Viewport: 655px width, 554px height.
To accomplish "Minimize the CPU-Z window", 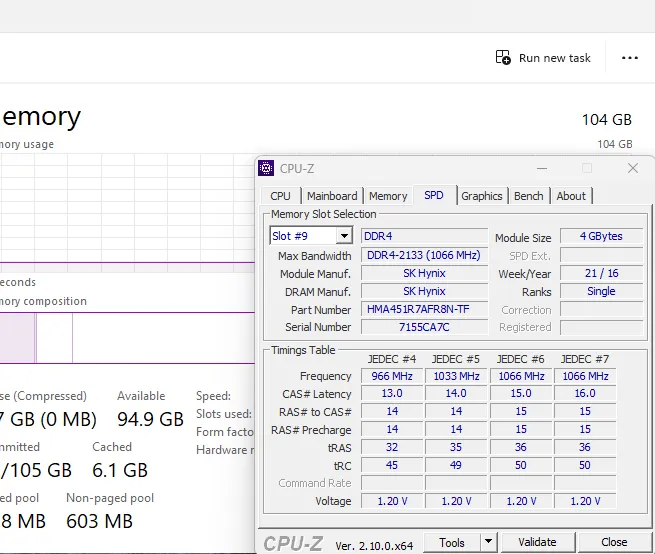I will [541, 169].
